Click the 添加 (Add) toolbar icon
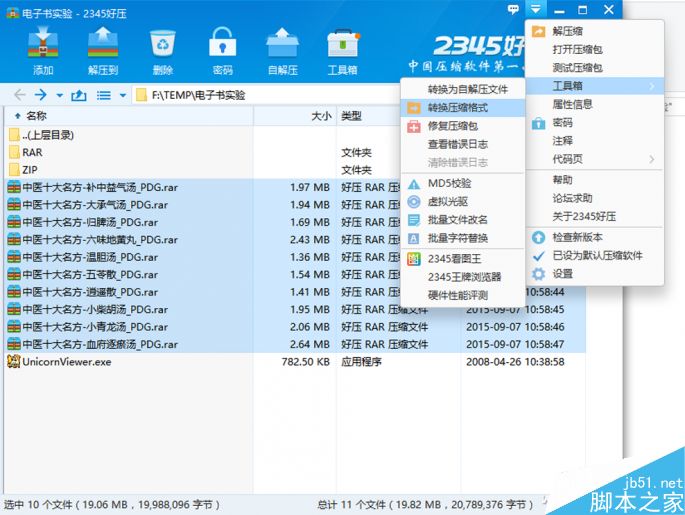This screenshot has height=515, width=685. (x=43, y=50)
